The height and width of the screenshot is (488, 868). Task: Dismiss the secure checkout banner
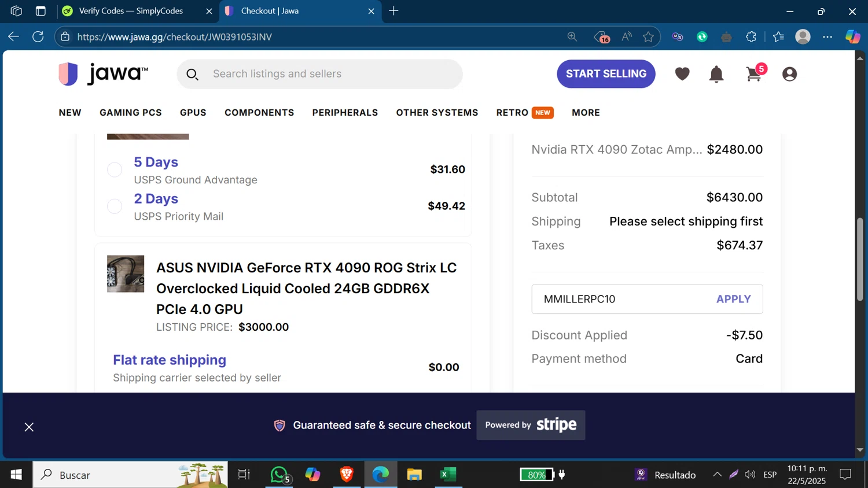pyautogui.click(x=29, y=427)
